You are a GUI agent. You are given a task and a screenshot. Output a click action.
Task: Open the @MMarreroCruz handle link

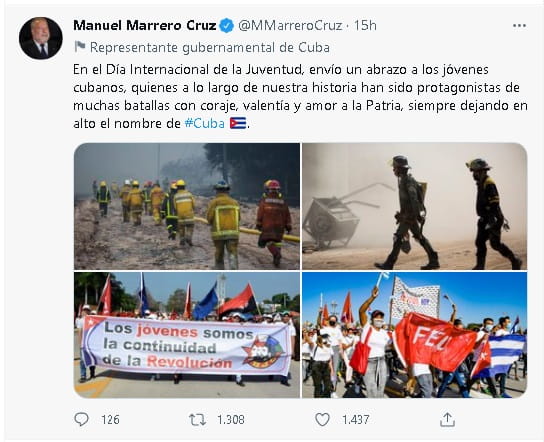pyautogui.click(x=290, y=26)
